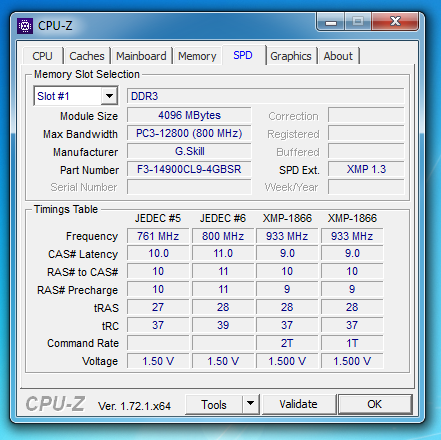Click the Validate button
The height and width of the screenshot is (440, 441).
tap(299, 404)
